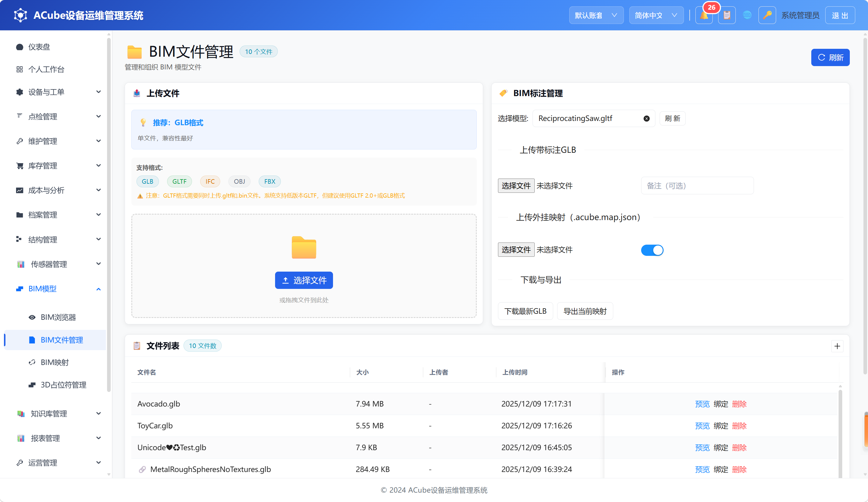This screenshot has height=502, width=868.
Task: Click the blue 选择文件 upload button
Action: [304, 280]
